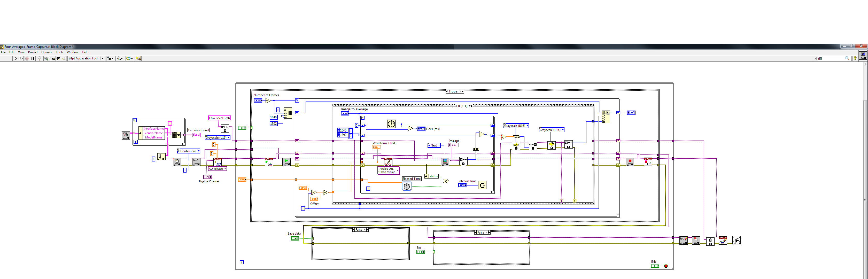Select the IMAQdx Get Image node
This screenshot has height=279, width=868.
pyautogui.click(x=445, y=162)
